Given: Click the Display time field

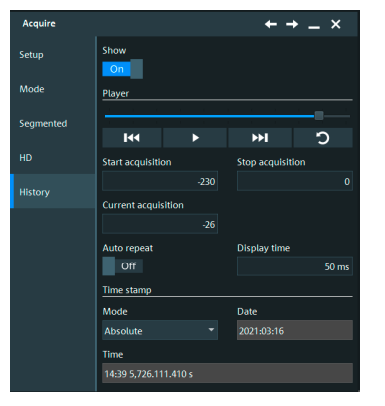Looking at the screenshot, I should click(x=295, y=266).
